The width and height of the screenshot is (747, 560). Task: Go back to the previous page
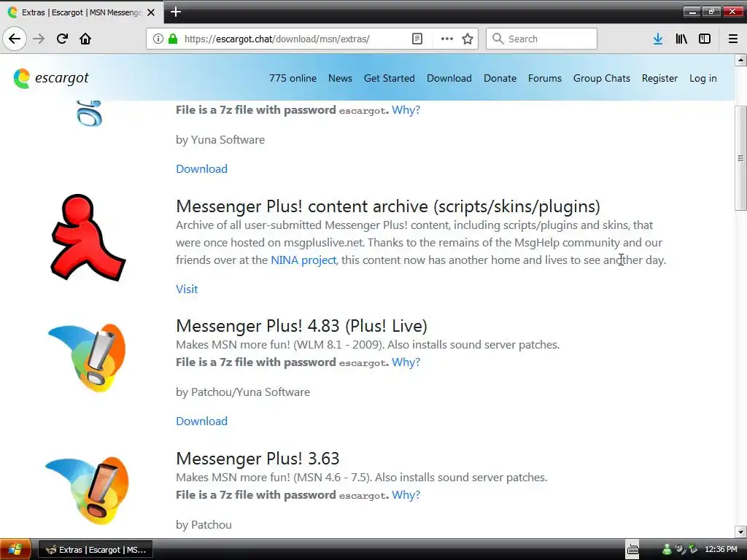[15, 39]
